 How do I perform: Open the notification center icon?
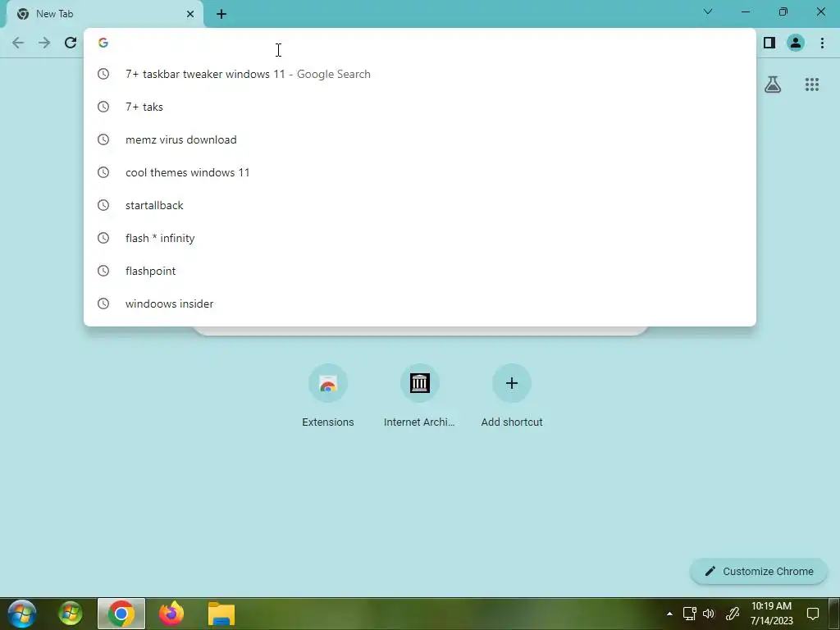[x=813, y=614]
